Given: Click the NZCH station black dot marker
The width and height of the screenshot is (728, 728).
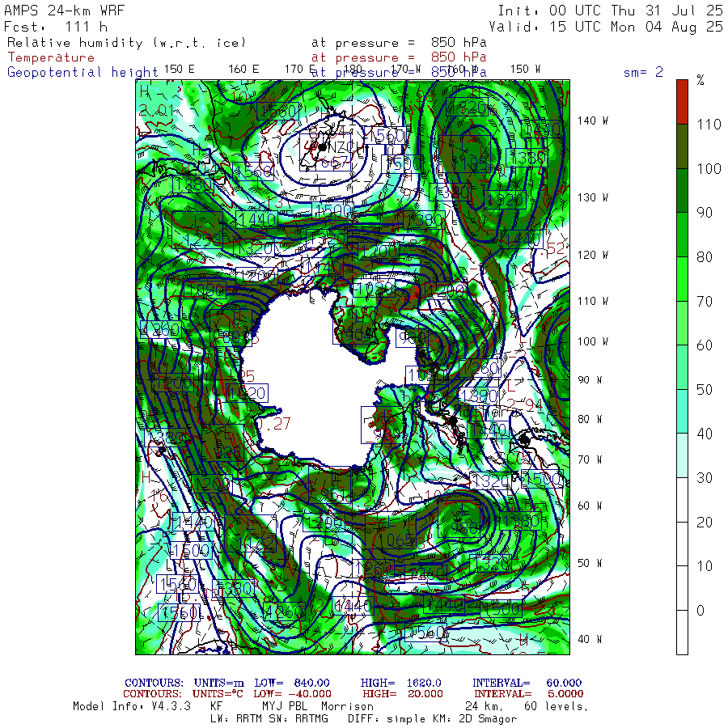Looking at the screenshot, I should pyautogui.click(x=322, y=147).
